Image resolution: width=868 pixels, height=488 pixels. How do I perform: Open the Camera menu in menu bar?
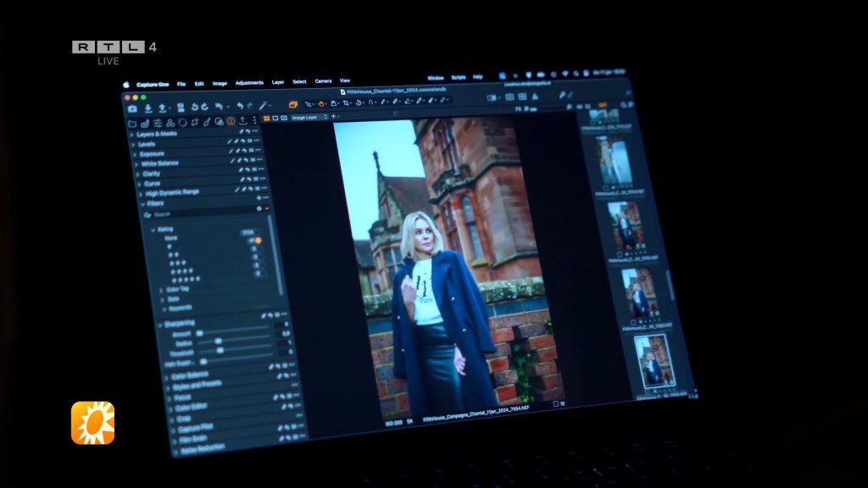(x=323, y=81)
